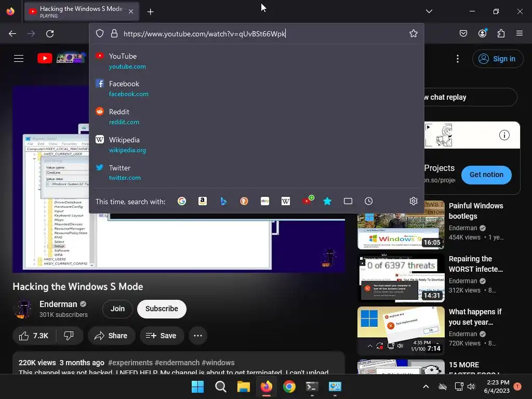This screenshot has width=532, height=399.
Task: Search this time with eBay
Action: pos(265,201)
